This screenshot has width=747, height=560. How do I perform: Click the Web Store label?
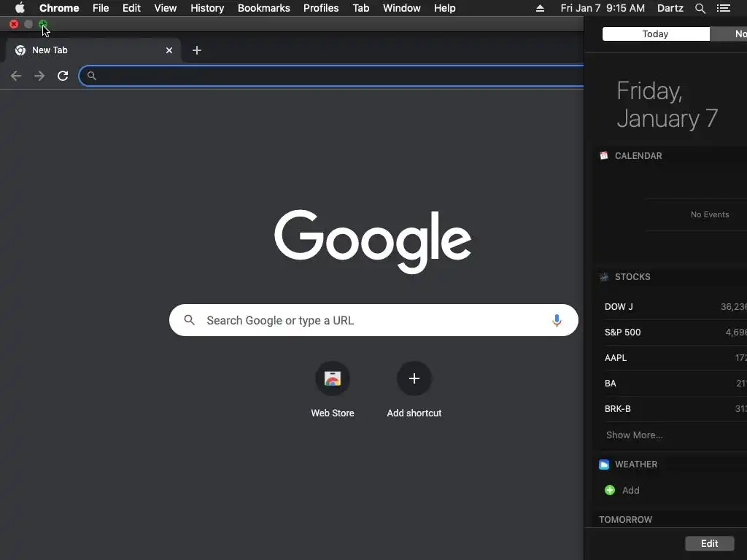pyautogui.click(x=333, y=413)
